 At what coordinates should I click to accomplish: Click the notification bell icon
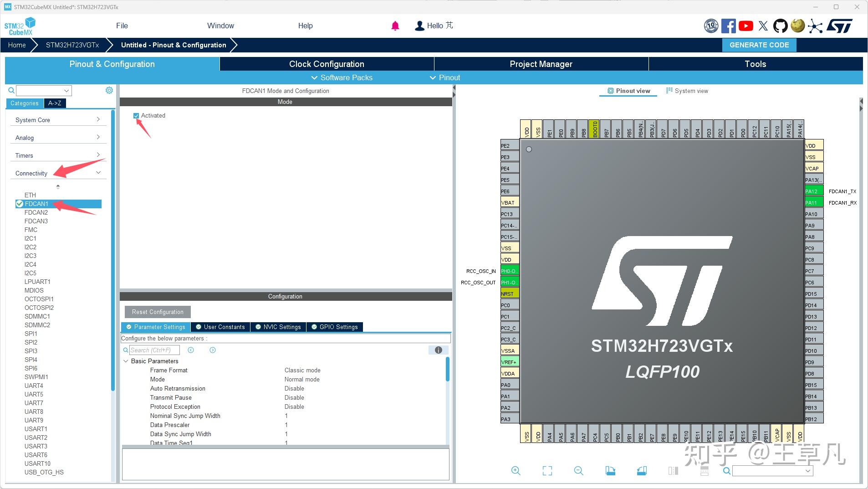click(x=395, y=26)
